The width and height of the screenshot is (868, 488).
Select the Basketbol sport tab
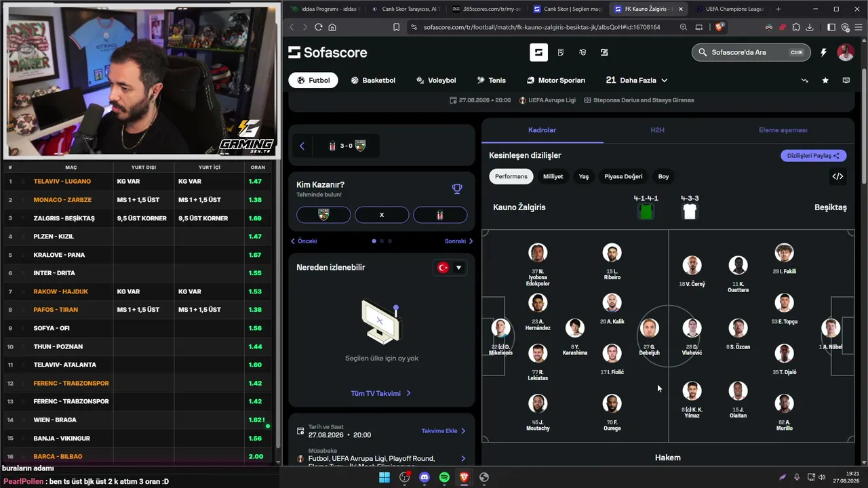[373, 80]
